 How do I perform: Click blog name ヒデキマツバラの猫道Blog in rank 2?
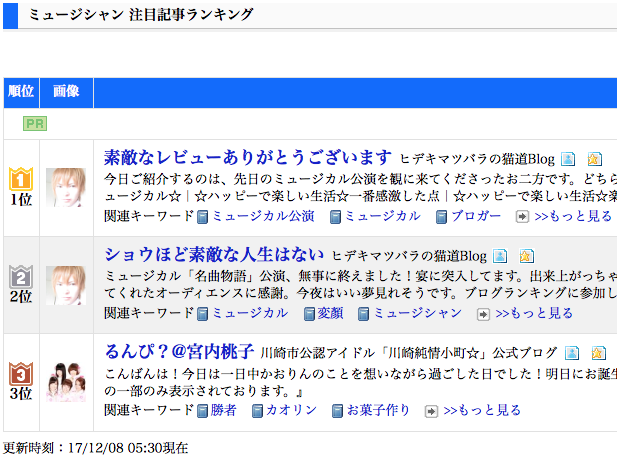click(409, 256)
